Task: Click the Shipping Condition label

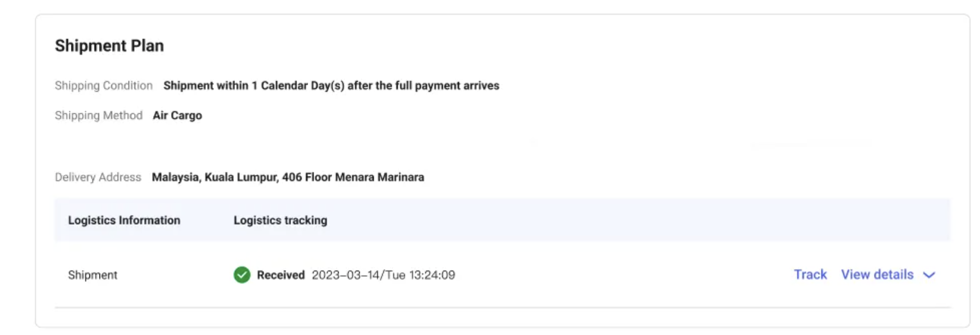Action: click(x=104, y=86)
